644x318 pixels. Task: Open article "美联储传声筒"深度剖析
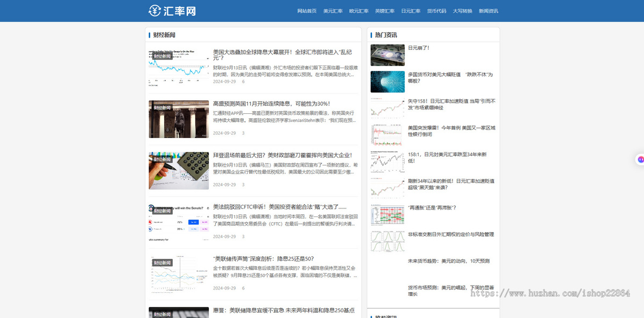(x=264, y=258)
